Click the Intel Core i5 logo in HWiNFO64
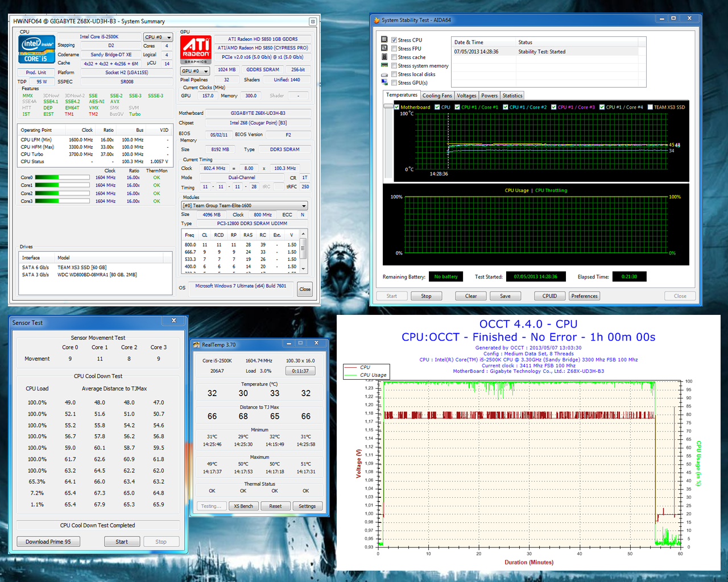 coord(36,49)
